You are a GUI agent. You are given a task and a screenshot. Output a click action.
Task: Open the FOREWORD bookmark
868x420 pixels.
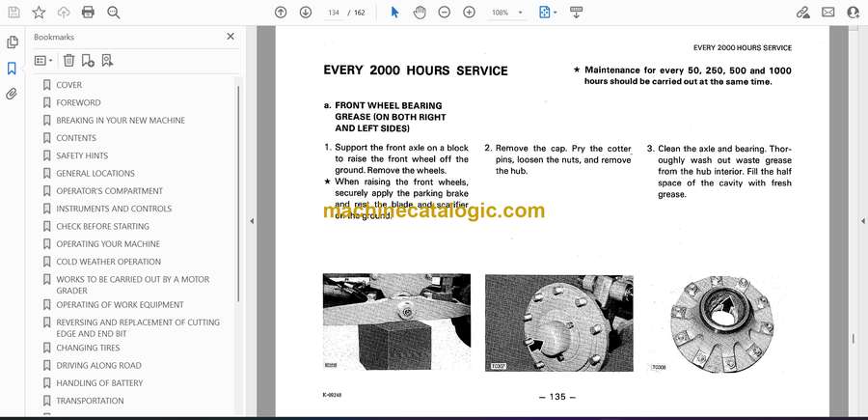coord(79,102)
